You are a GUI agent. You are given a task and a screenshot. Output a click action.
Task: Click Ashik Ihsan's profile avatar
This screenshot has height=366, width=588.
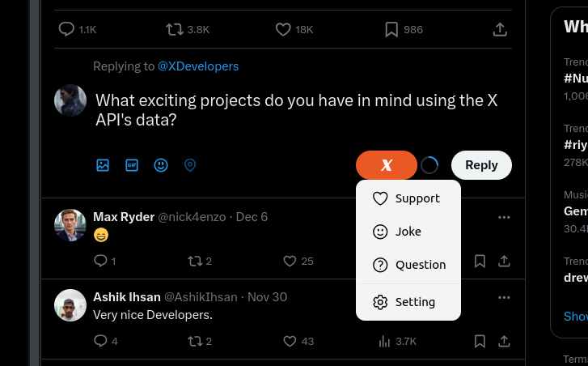(x=70, y=305)
